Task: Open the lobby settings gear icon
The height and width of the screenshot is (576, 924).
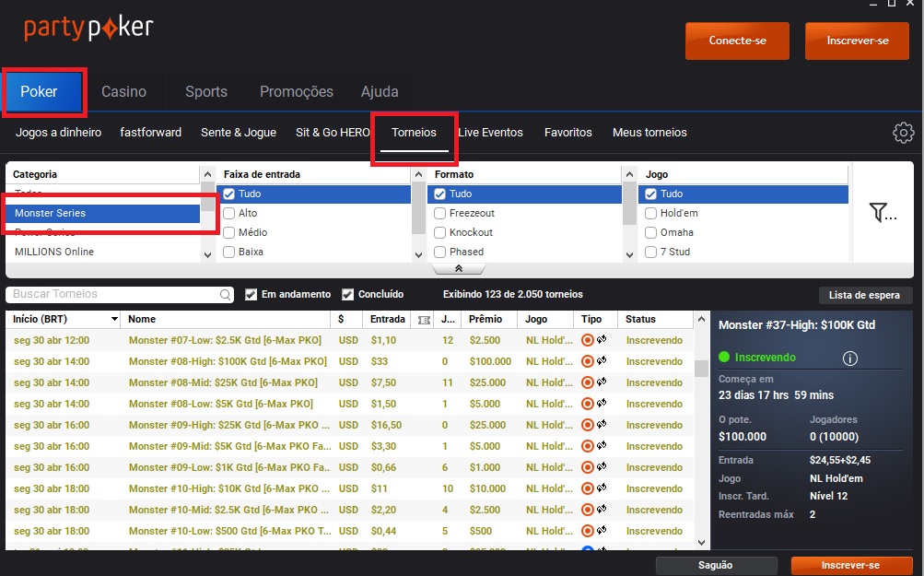Action: [904, 133]
